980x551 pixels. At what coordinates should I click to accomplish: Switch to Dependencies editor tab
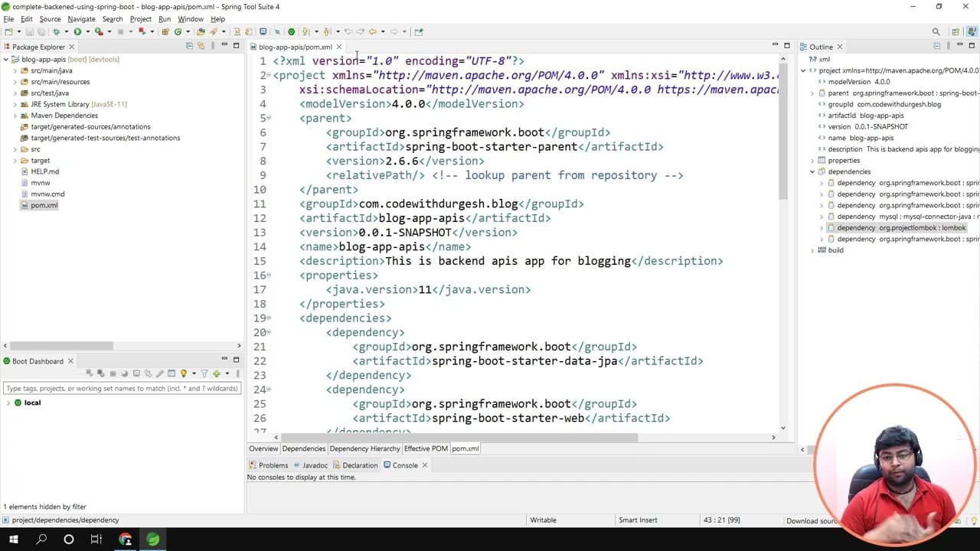pos(304,448)
